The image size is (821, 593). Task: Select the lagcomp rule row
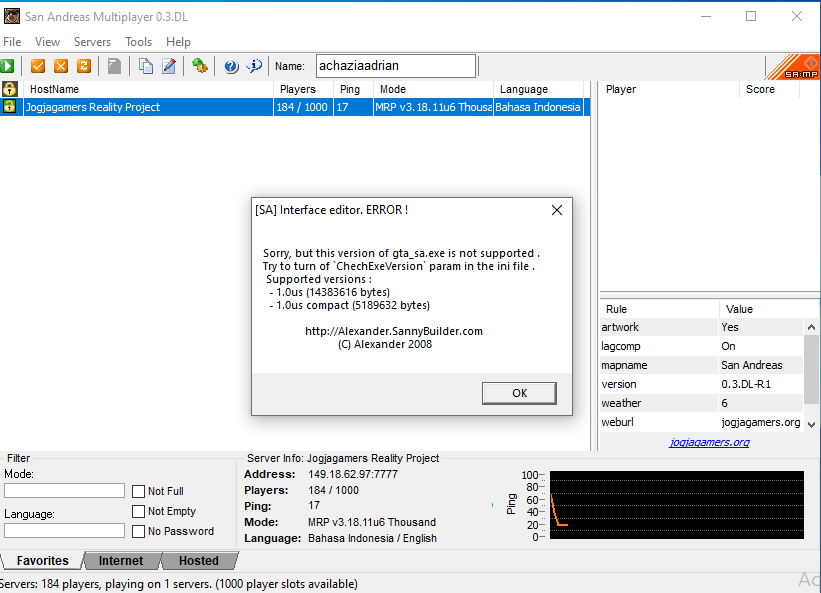pyautogui.click(x=702, y=346)
